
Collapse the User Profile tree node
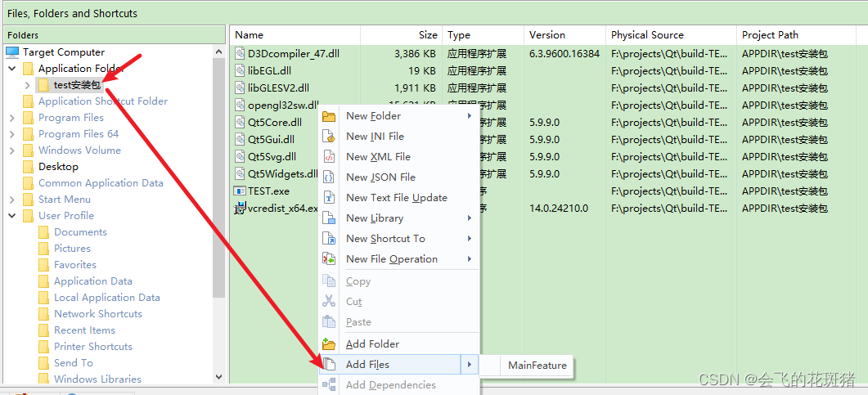pos(12,216)
